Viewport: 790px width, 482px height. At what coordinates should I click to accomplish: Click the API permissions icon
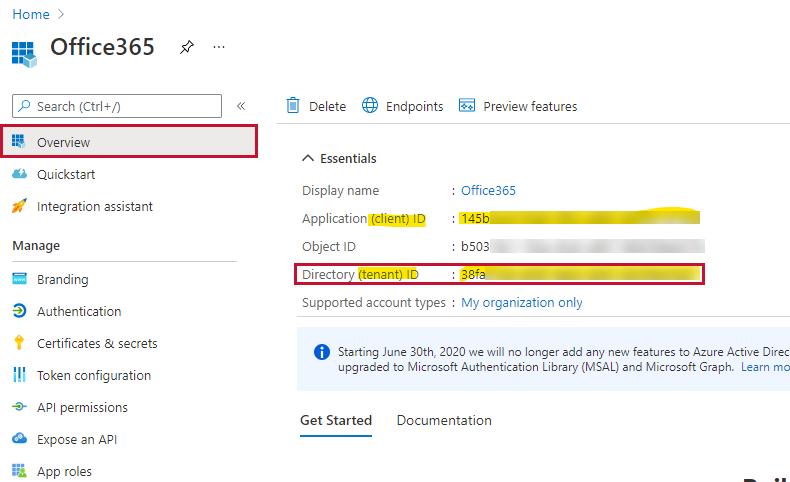19,406
